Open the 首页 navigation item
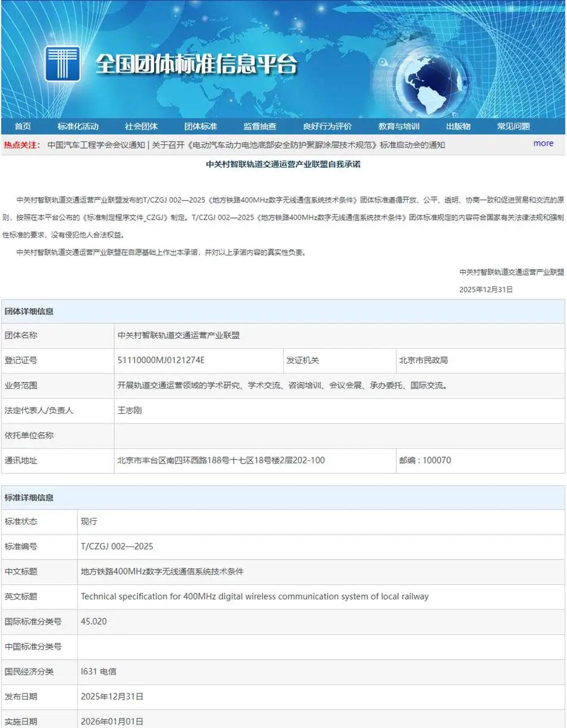Viewport: 567px width, 728px height. (23, 126)
